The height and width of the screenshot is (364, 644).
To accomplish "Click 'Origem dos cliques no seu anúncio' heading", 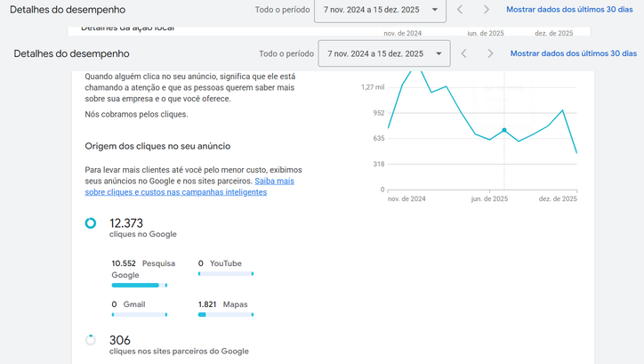I will click(x=157, y=146).
